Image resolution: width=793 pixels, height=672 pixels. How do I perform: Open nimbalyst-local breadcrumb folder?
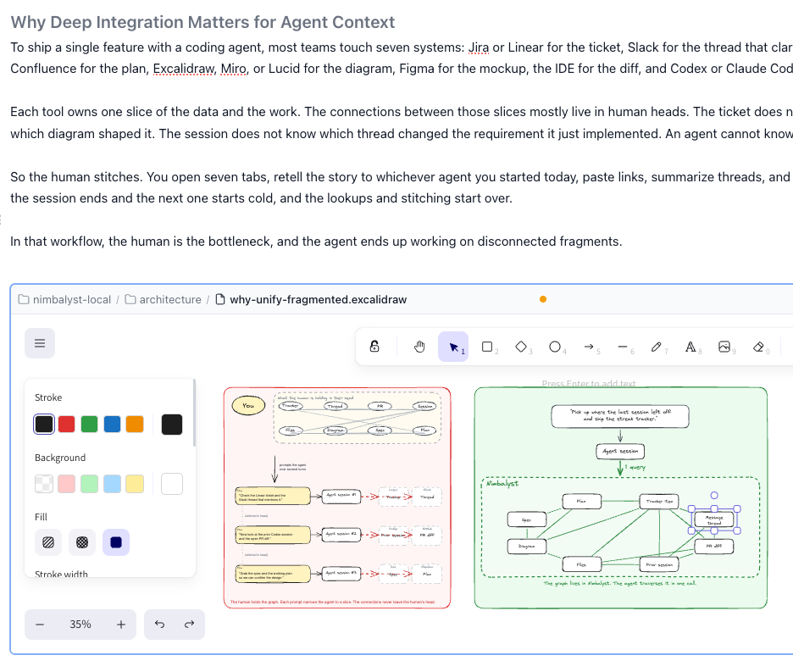click(x=64, y=300)
